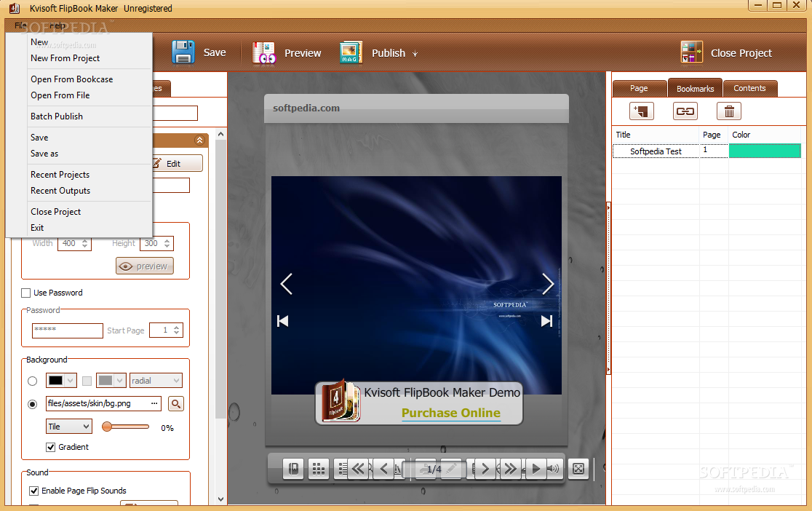
Task: Click the ellipsis in background file field
Action: pyautogui.click(x=154, y=403)
